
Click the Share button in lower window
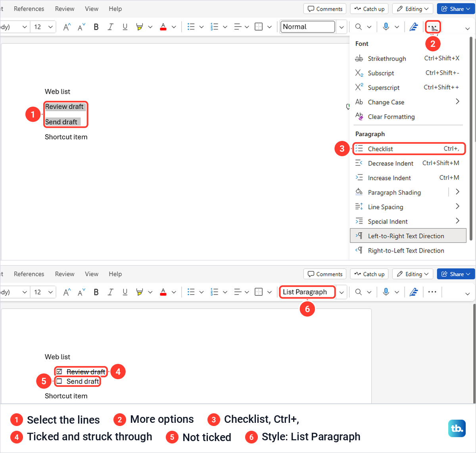coord(456,274)
